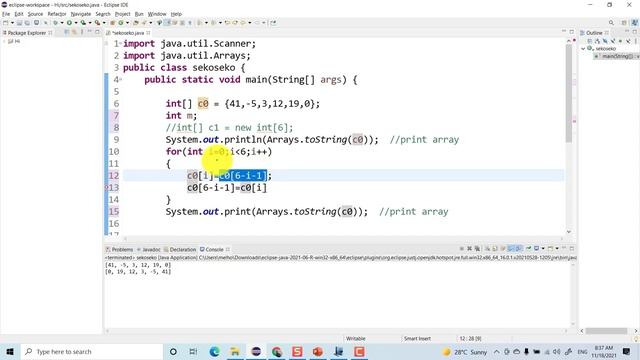Toggle Word Wrap in the Console toolbar
Image resolution: width=640 pixels, height=360 pixels.
click(x=503, y=248)
